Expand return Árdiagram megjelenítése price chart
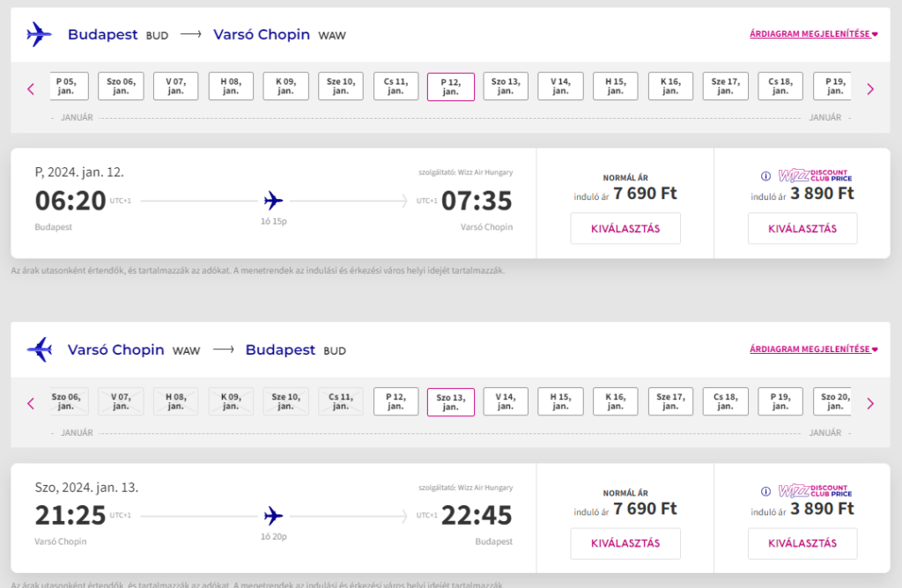This screenshot has width=902, height=588. click(x=813, y=349)
